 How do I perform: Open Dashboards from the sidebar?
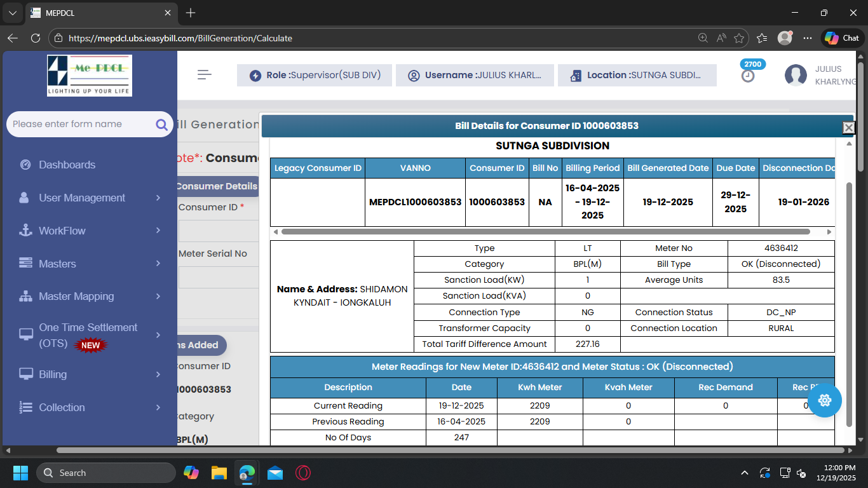[x=67, y=165]
